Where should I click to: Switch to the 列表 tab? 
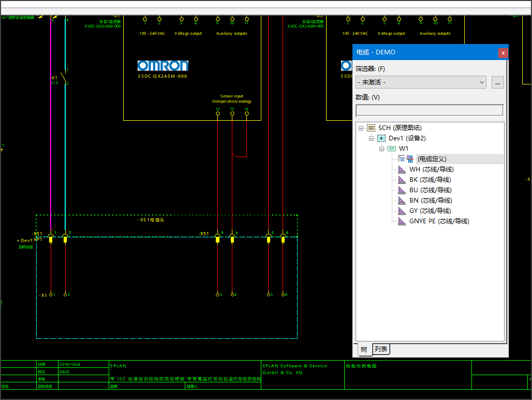(381, 350)
